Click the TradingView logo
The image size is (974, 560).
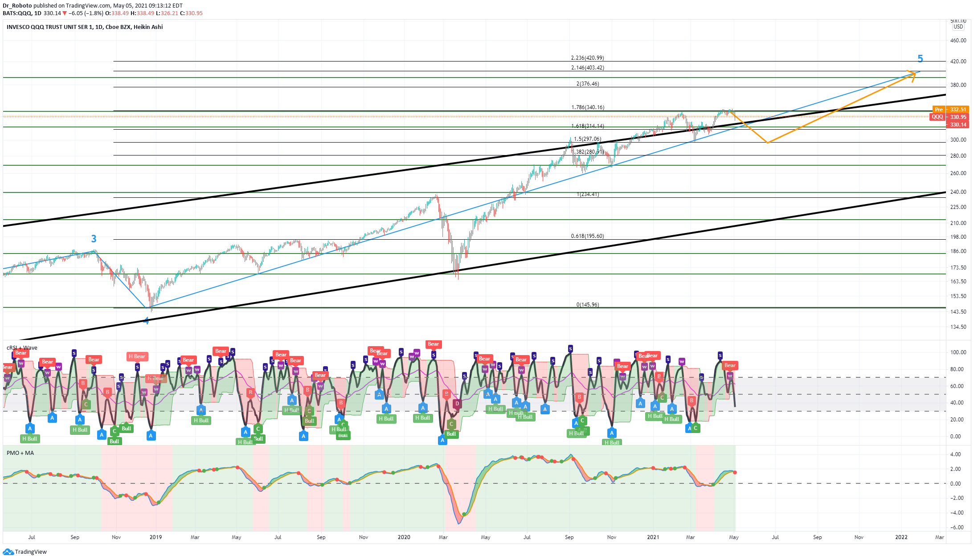[25, 552]
